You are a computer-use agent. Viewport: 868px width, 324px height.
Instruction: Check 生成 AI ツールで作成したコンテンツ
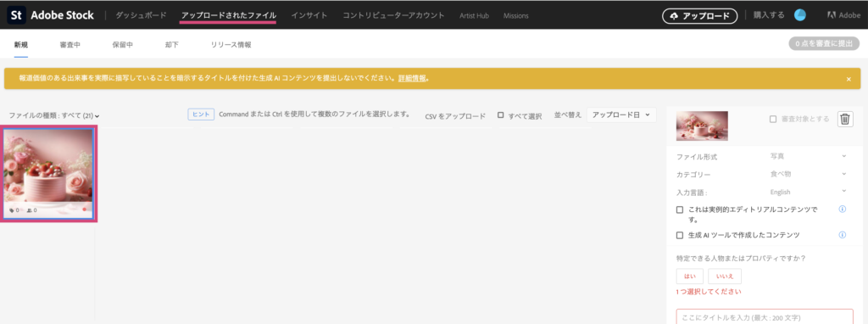[x=680, y=236]
